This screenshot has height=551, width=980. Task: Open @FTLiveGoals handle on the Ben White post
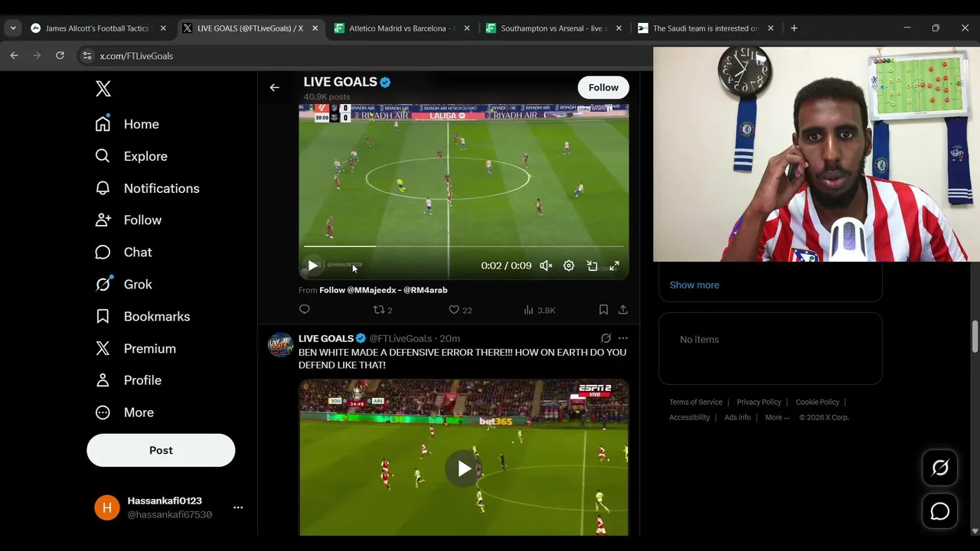(x=400, y=338)
